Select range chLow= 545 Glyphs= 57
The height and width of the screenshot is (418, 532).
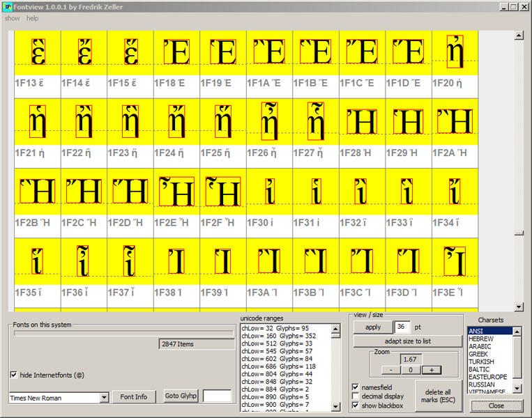(286, 351)
